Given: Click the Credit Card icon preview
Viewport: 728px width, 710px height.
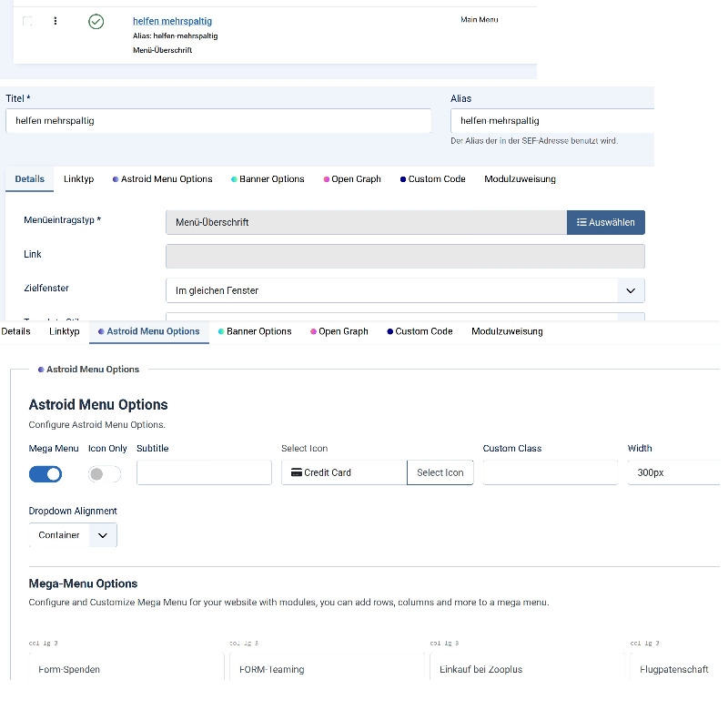Looking at the screenshot, I should click(x=297, y=472).
